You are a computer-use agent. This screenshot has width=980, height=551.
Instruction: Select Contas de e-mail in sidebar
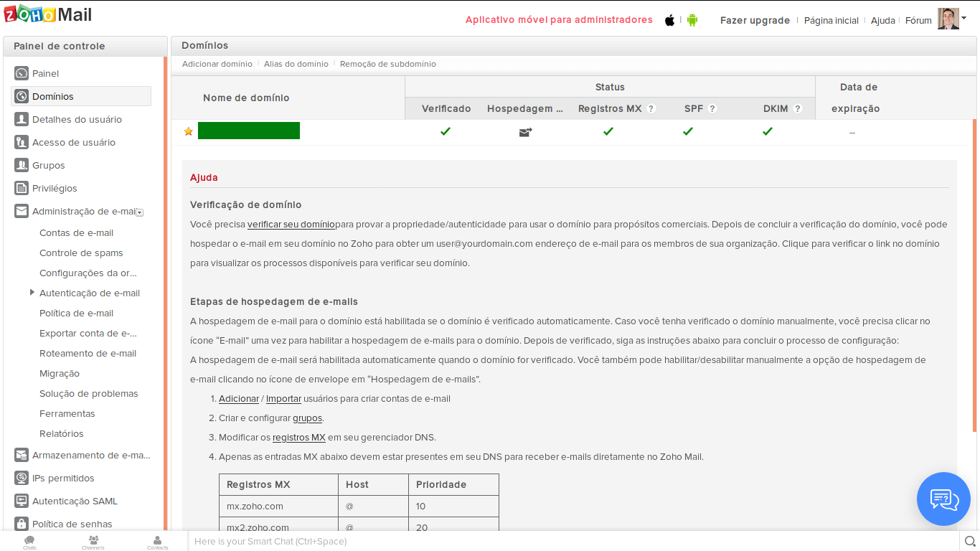point(77,232)
